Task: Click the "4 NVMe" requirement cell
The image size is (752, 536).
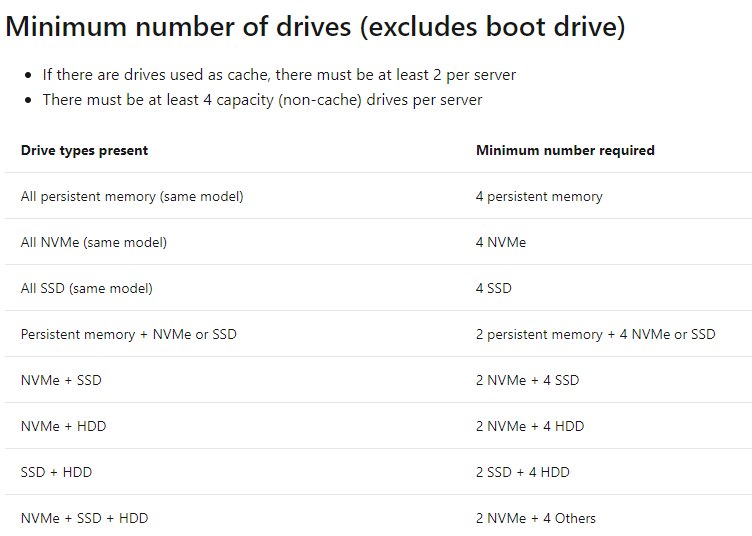Action: pos(501,243)
